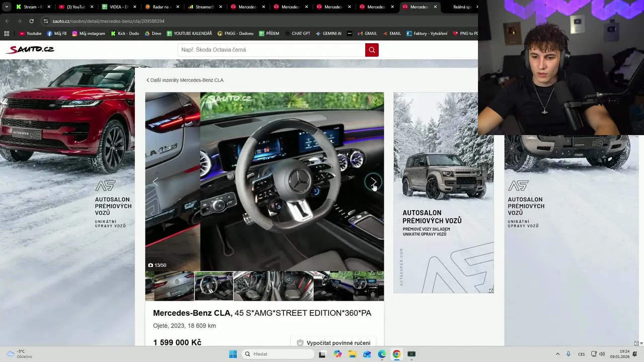
Task: Click the Ojeté, 2023, 18 609 km text
Action: (184, 326)
